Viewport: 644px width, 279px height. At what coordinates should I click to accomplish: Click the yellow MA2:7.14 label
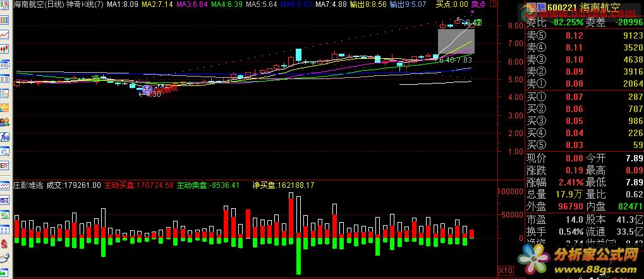point(157,4)
